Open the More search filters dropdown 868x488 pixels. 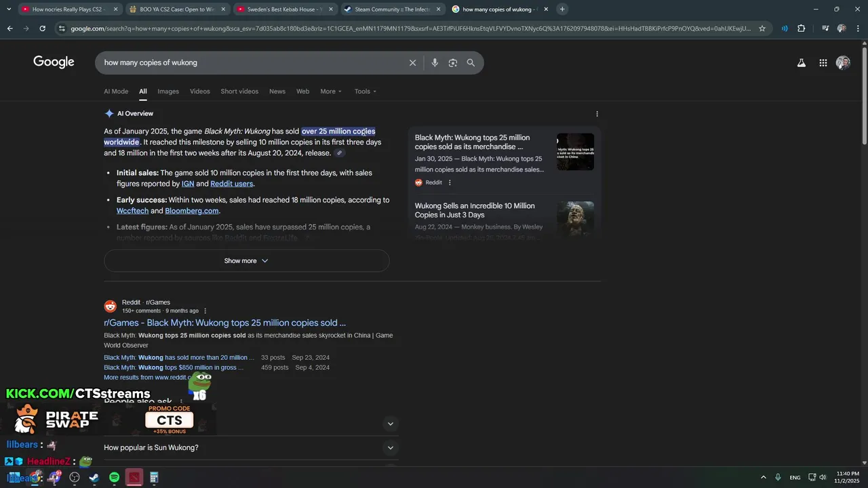pos(331,91)
